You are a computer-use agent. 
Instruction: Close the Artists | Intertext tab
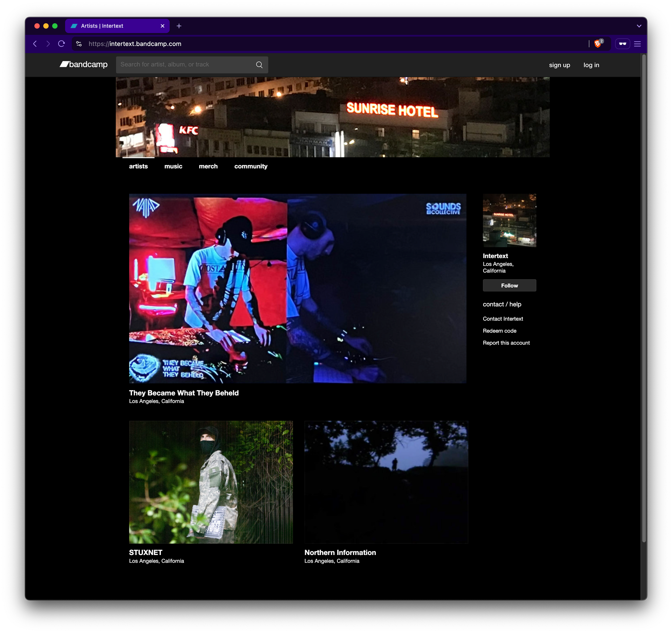pyautogui.click(x=162, y=26)
